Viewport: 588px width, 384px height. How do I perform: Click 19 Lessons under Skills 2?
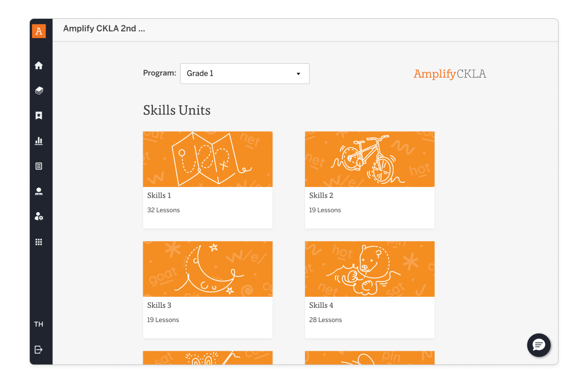click(325, 210)
